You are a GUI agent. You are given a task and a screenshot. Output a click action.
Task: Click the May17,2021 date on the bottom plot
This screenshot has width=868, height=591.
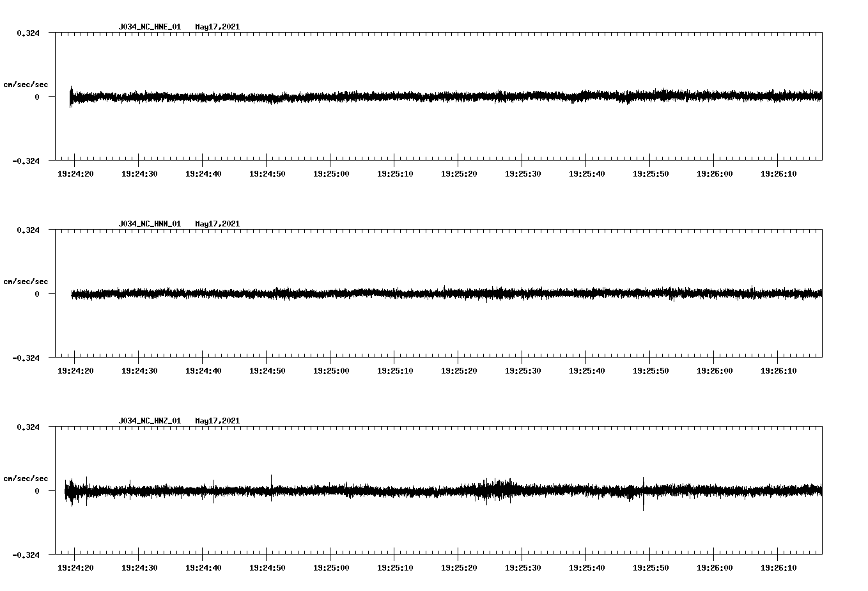[x=217, y=420]
